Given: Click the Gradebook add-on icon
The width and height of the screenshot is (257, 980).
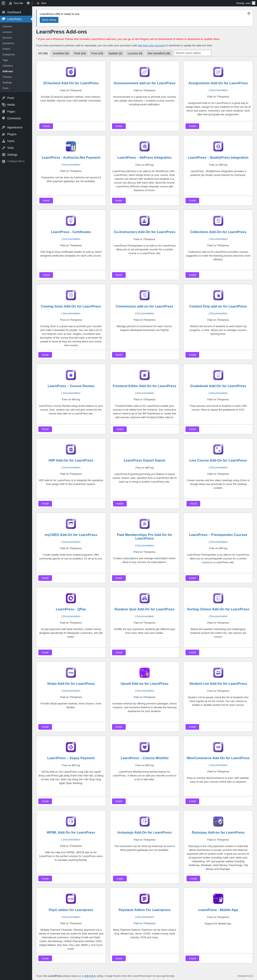Looking at the screenshot, I should (218, 375).
